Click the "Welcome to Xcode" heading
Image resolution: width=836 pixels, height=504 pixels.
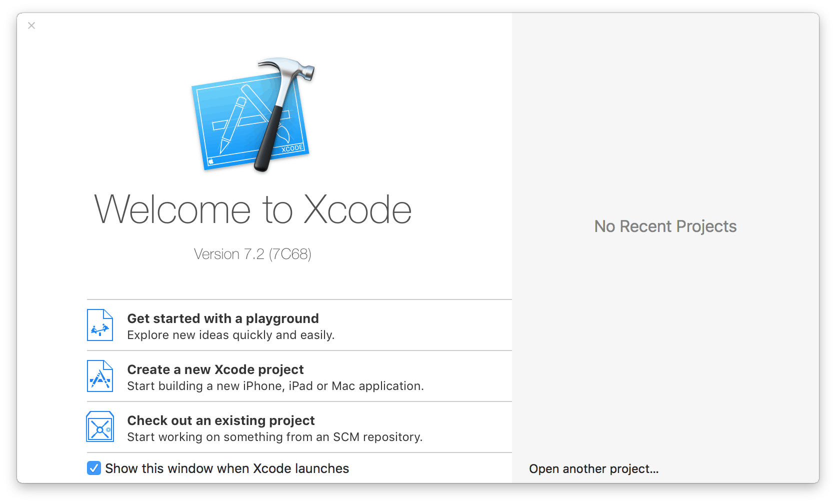(252, 210)
